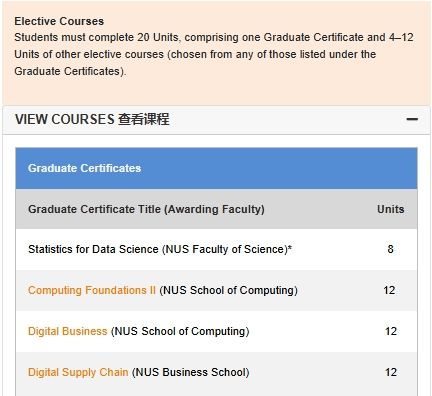Open the Computing Foundations II certificate link
The height and width of the screenshot is (396, 432).
click(92, 290)
